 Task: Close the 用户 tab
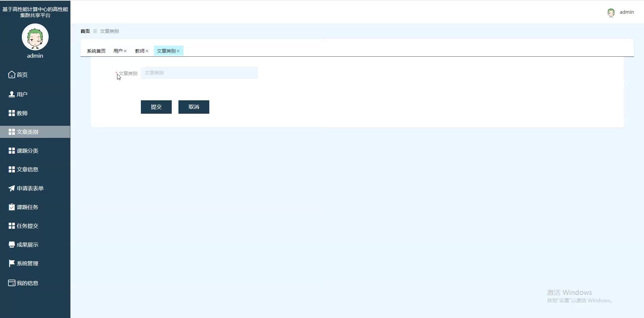(125, 51)
